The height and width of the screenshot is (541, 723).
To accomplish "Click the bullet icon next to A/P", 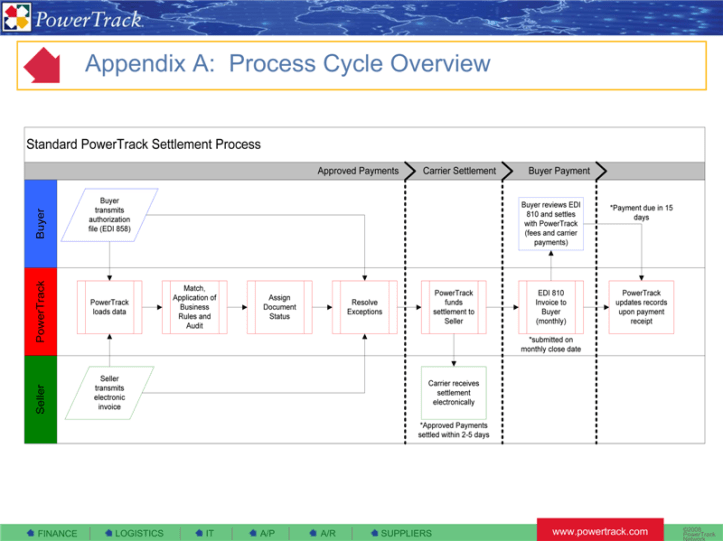I will 252,533.
